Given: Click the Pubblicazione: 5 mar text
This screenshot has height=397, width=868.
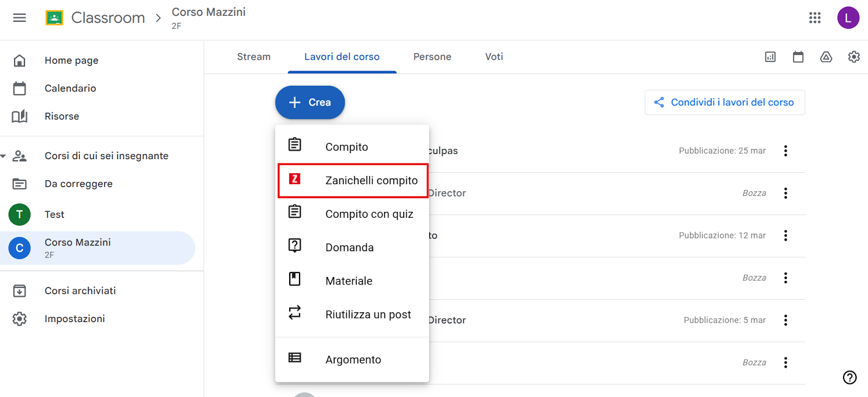Looking at the screenshot, I should pyautogui.click(x=725, y=320).
